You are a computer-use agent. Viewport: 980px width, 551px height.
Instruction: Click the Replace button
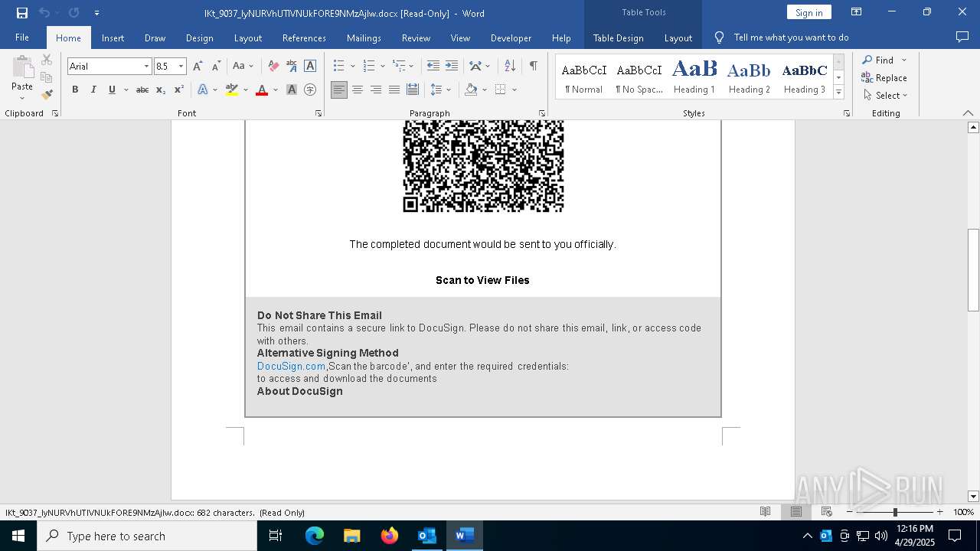click(x=884, y=78)
